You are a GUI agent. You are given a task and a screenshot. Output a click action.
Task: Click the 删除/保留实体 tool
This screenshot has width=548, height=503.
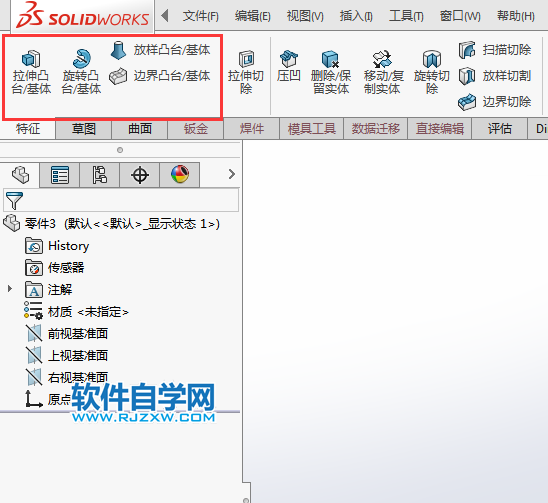[x=331, y=72]
